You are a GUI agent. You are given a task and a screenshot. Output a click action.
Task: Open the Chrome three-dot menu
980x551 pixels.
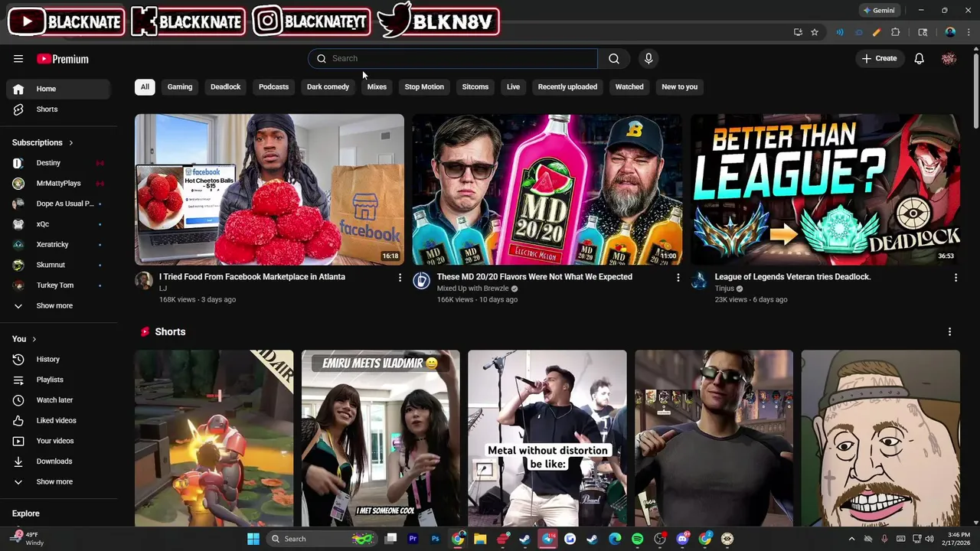pyautogui.click(x=969, y=32)
